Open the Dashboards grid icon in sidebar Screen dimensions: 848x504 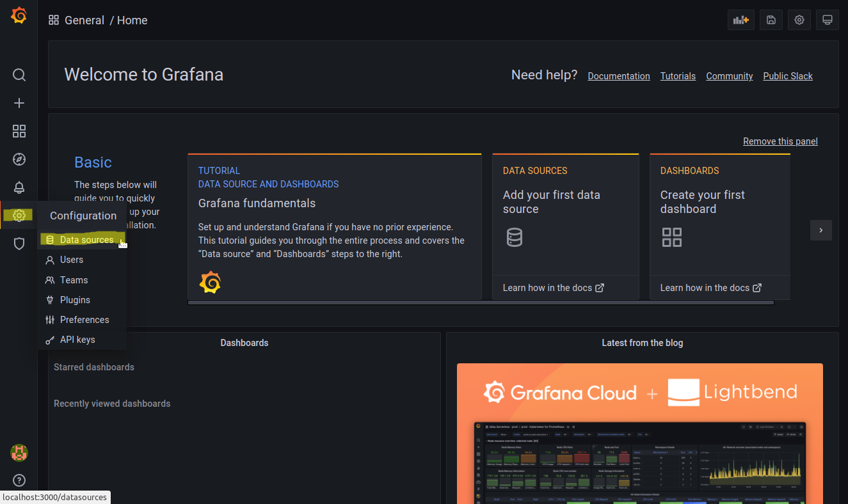(19, 131)
